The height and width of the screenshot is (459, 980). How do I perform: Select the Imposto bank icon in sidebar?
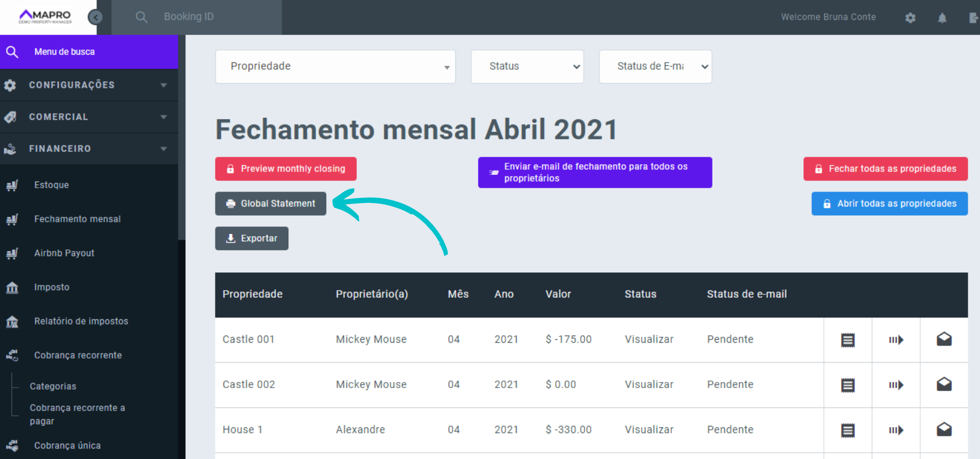click(x=12, y=287)
